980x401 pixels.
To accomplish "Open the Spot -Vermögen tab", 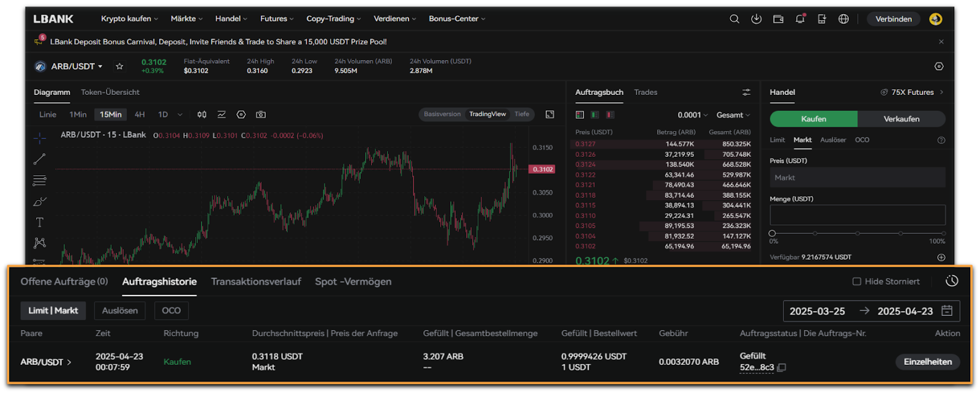I will coord(353,282).
